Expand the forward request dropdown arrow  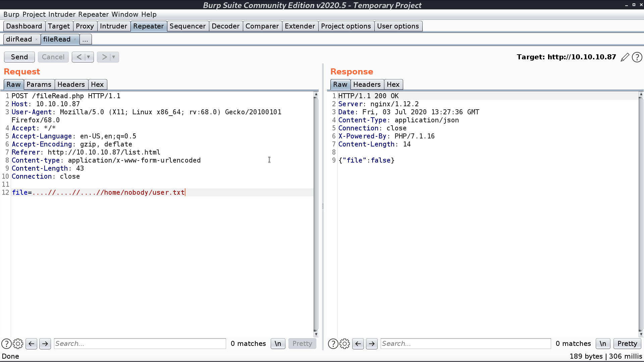(x=113, y=57)
